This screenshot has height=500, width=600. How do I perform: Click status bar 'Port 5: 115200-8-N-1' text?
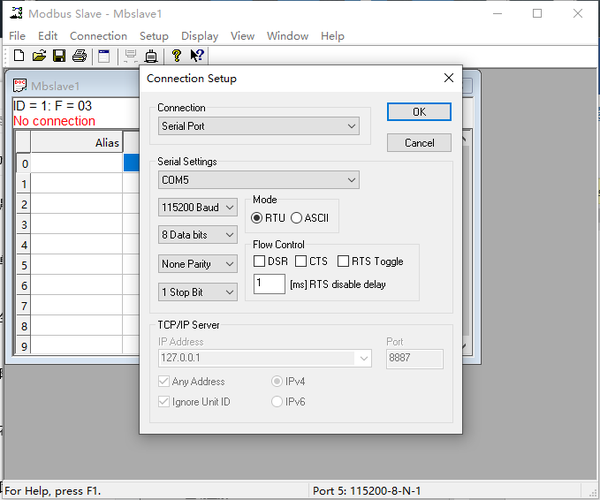pyautogui.click(x=367, y=491)
